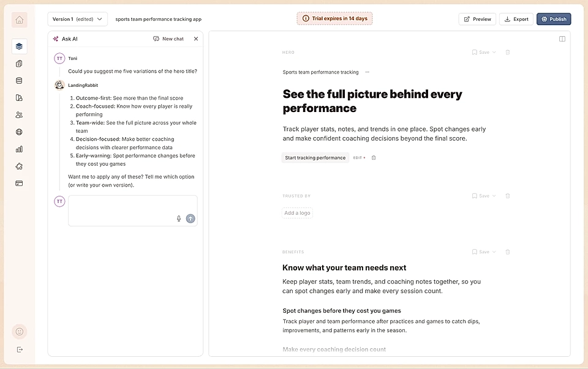Open the globe domain sidebar icon
588x369 pixels.
tap(19, 132)
